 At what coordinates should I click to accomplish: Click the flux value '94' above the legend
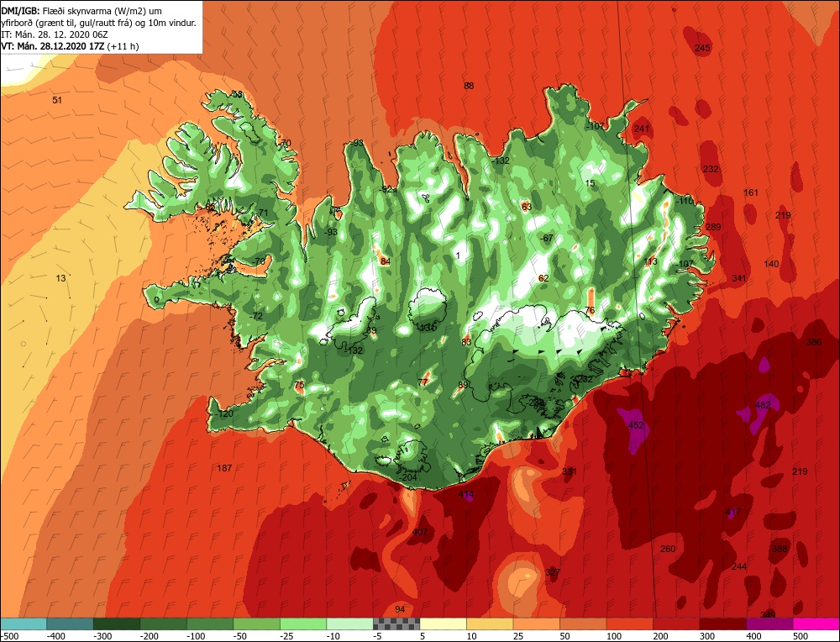(x=400, y=609)
